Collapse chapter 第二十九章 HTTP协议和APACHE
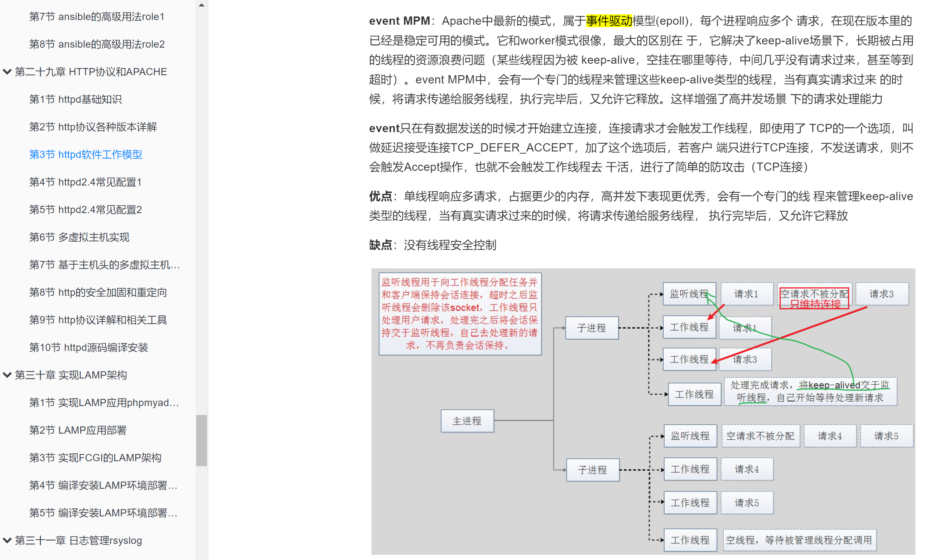The height and width of the screenshot is (560, 926). [7, 71]
